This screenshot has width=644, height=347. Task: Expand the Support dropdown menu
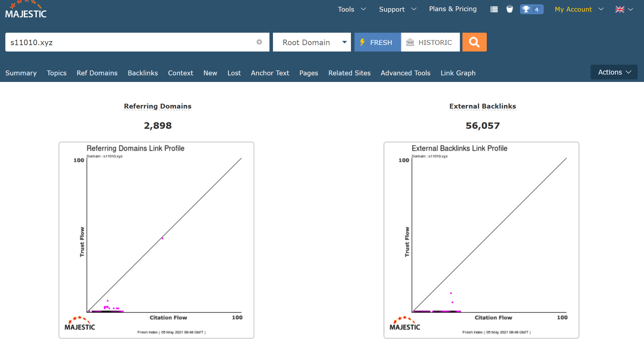pos(397,9)
